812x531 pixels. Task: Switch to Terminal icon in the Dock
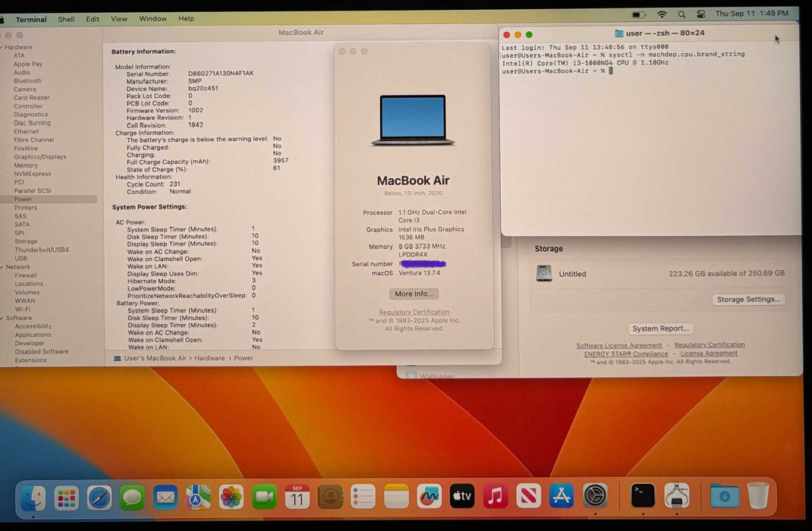click(643, 496)
